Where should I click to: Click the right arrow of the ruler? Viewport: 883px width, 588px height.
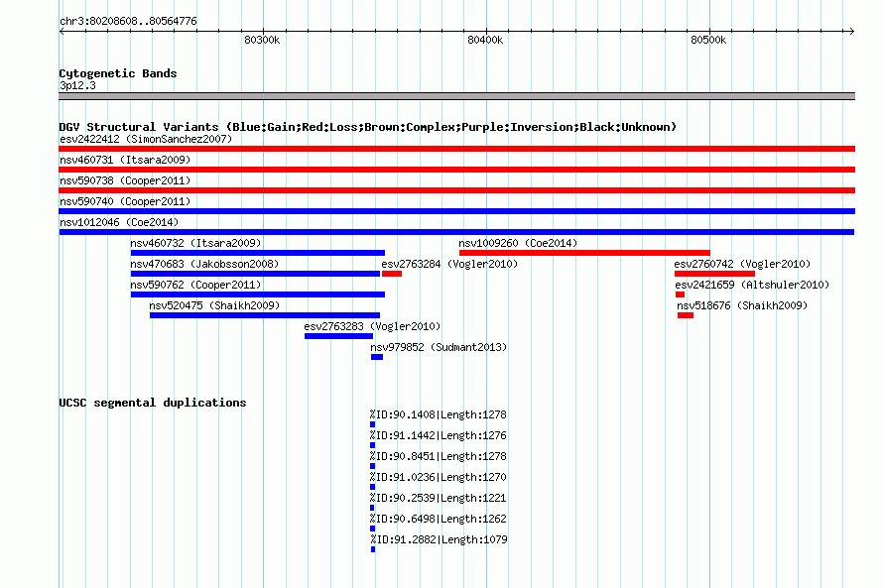[x=852, y=32]
